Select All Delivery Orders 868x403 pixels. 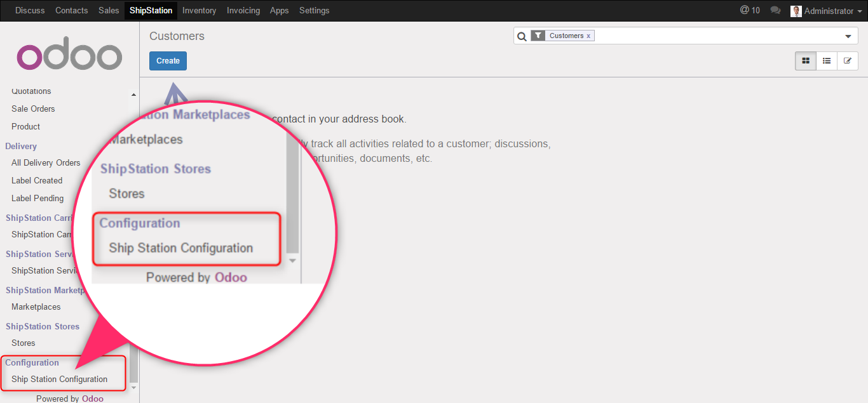[x=46, y=163]
